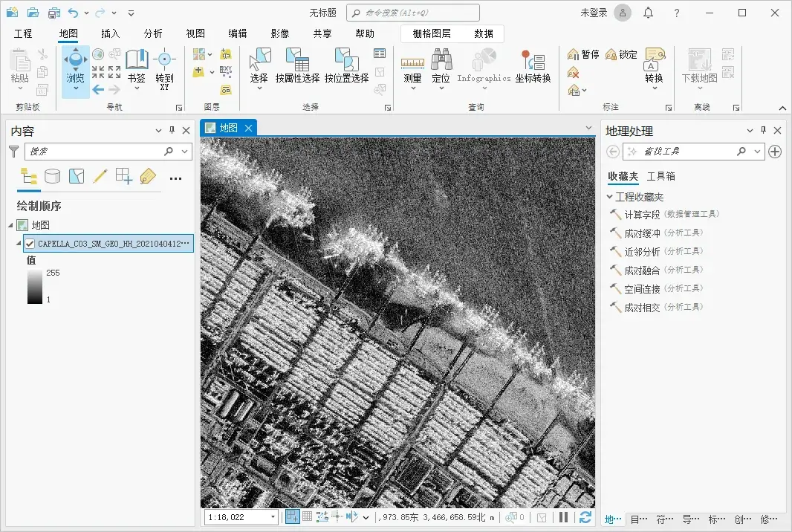
Task: Open 计算字段 (Calculate Field) tool
Action: pos(665,214)
